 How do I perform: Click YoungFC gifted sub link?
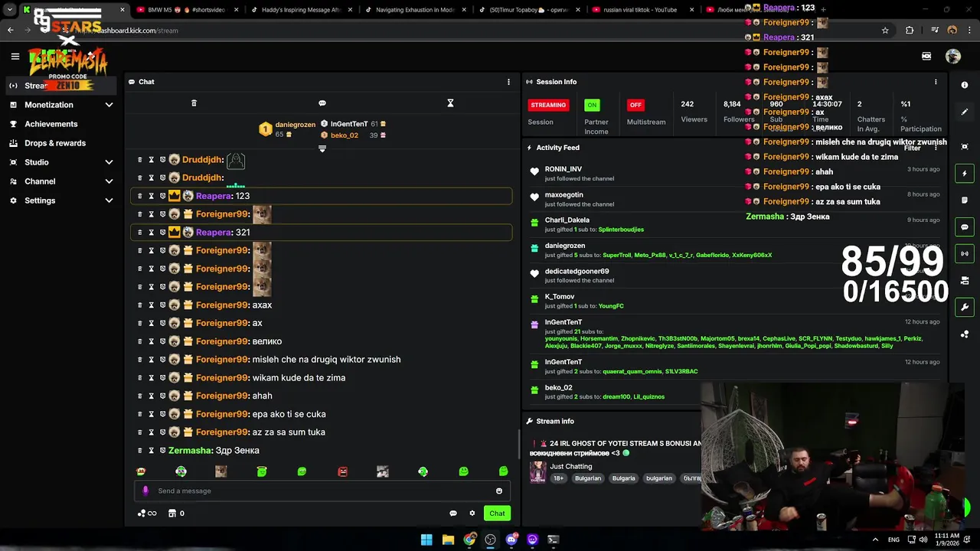(x=611, y=306)
